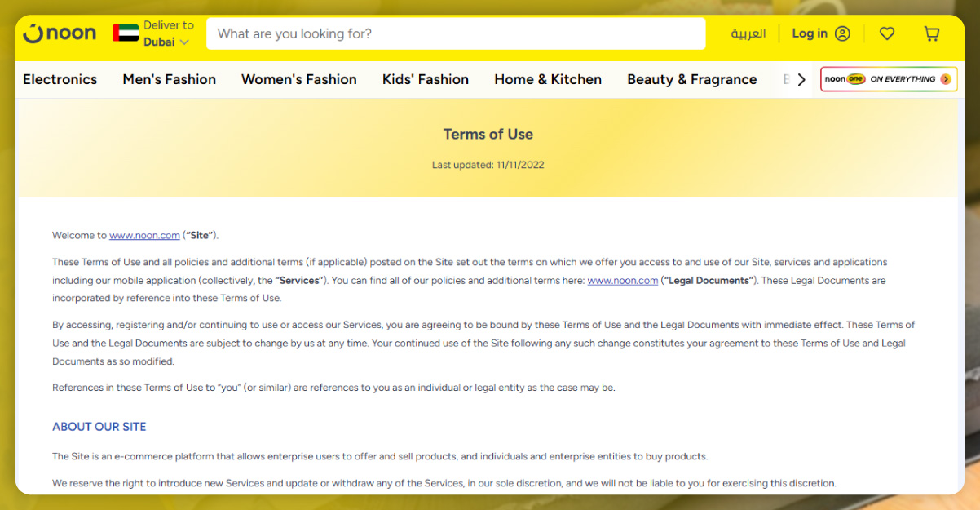The height and width of the screenshot is (510, 980).
Task: Switch language to Arabic
Action: point(748,33)
